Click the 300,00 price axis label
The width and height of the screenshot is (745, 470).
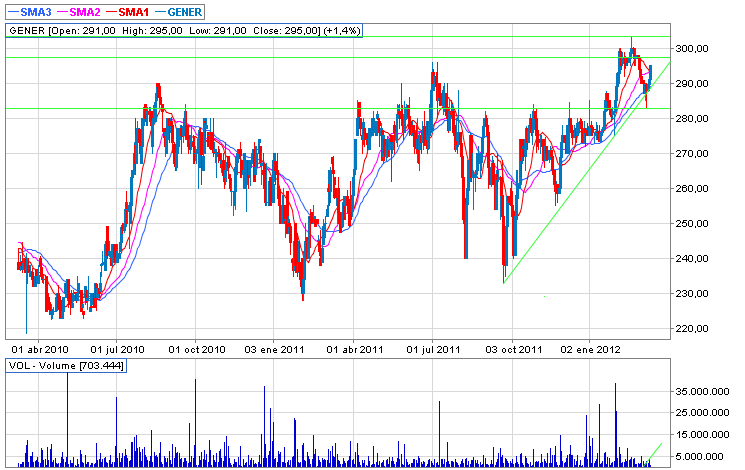(x=692, y=48)
